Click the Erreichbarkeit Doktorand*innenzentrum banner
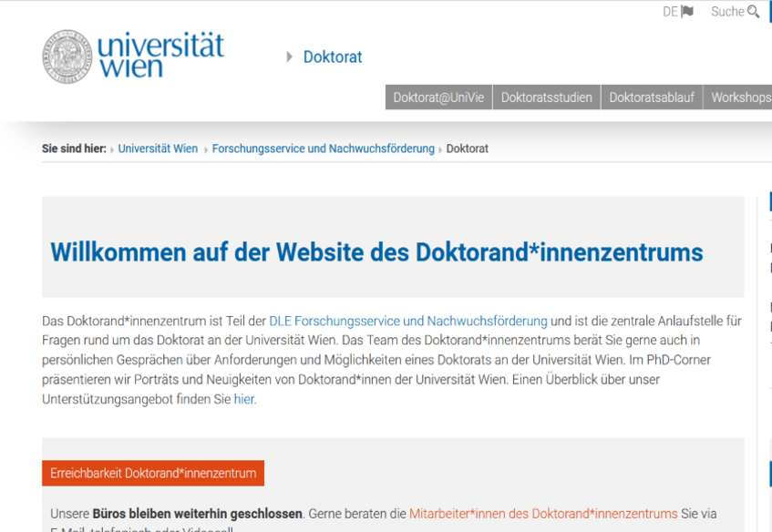This screenshot has width=772, height=532. (x=153, y=473)
